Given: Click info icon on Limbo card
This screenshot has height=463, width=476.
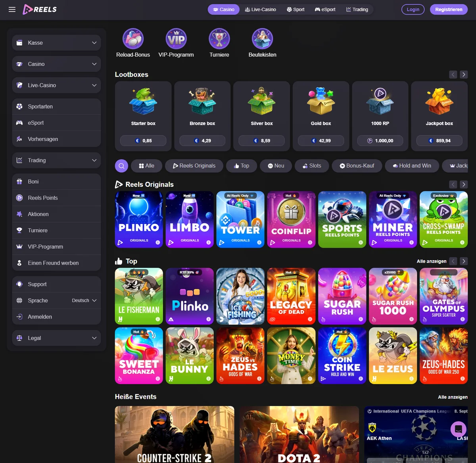Looking at the screenshot, I should [208, 242].
